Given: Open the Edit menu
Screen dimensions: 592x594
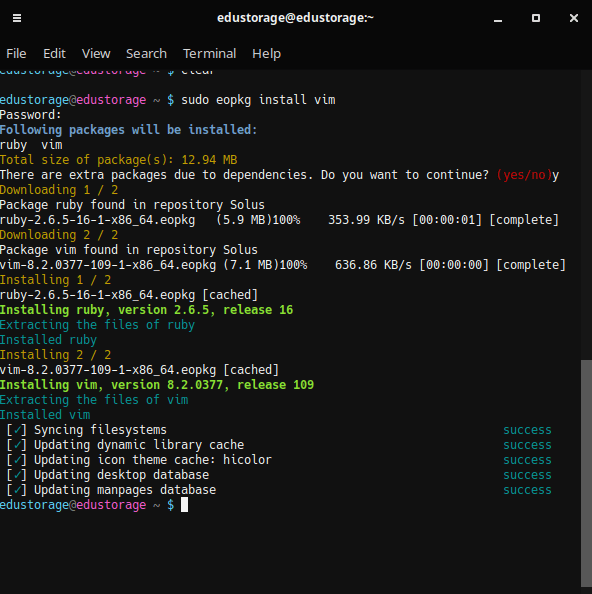Looking at the screenshot, I should pos(54,53).
